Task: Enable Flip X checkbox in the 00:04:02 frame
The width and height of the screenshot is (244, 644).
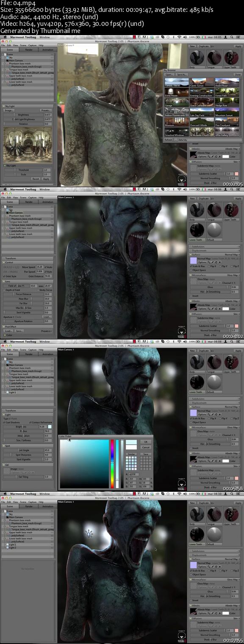Action: (x=209, y=266)
